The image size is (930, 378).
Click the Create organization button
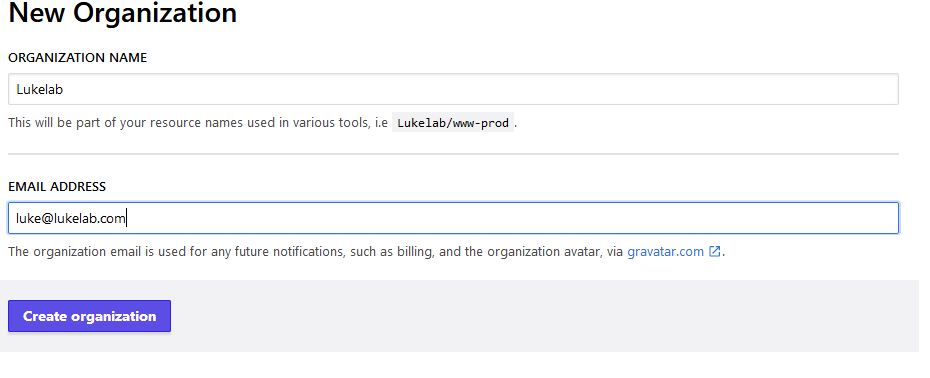coord(90,316)
